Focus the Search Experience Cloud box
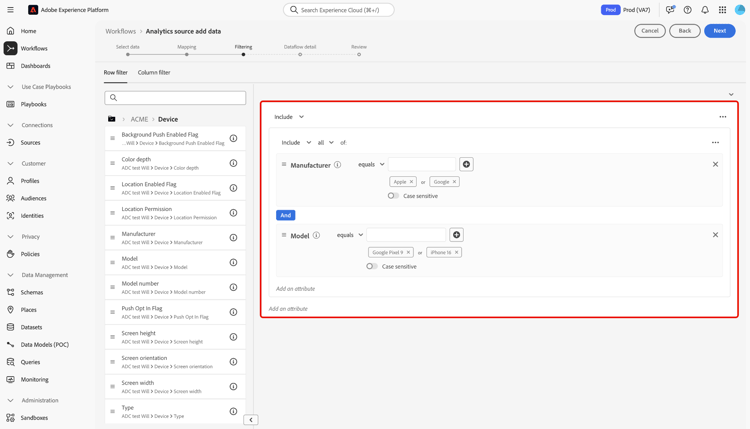Viewport: 750px width, 429px height. [x=339, y=10]
